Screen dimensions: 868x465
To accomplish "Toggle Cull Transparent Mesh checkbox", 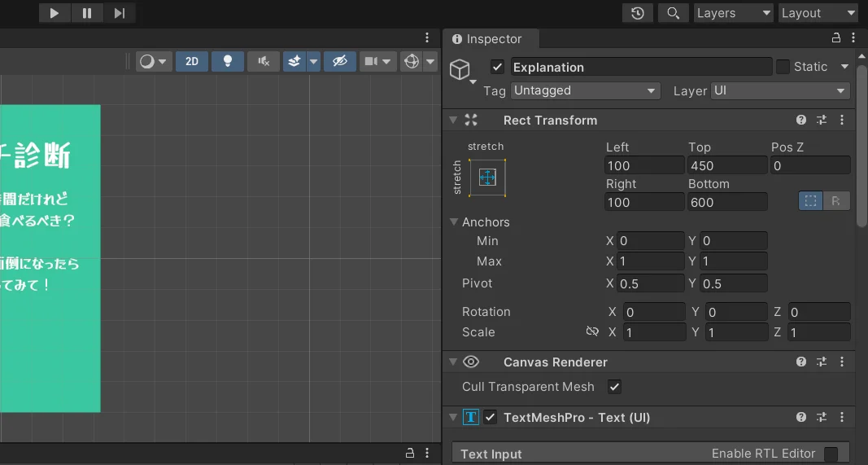I will click(x=614, y=386).
